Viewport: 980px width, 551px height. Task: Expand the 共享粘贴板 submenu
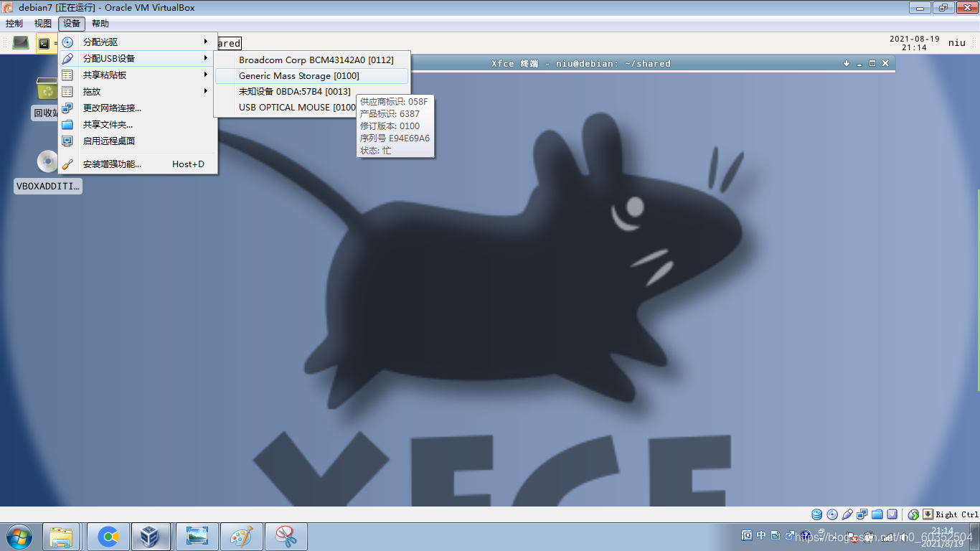click(x=138, y=75)
